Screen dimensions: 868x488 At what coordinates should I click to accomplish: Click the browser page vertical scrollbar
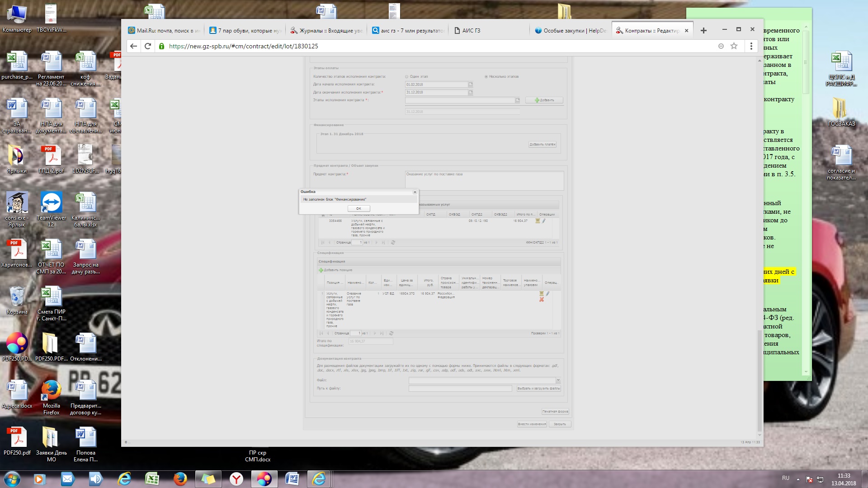759,380
